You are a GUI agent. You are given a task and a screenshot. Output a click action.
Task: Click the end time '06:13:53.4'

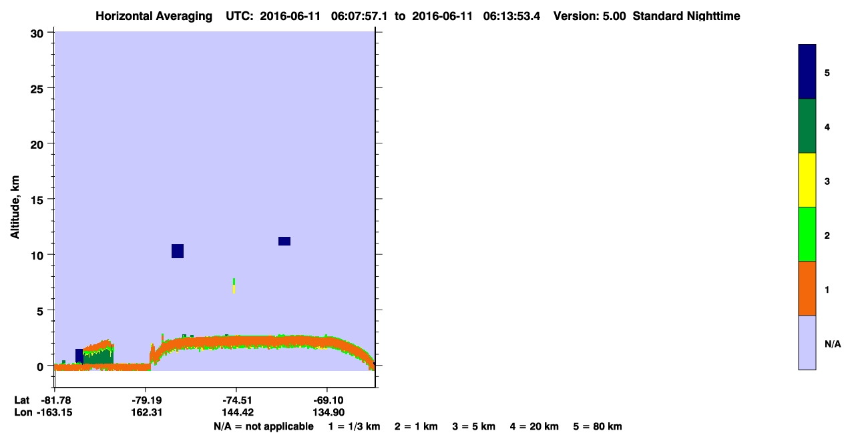(511, 16)
